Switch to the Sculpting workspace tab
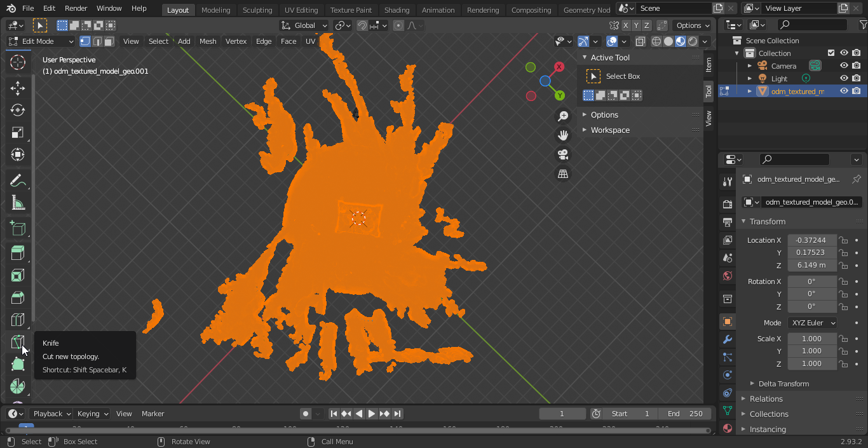 pyautogui.click(x=257, y=10)
